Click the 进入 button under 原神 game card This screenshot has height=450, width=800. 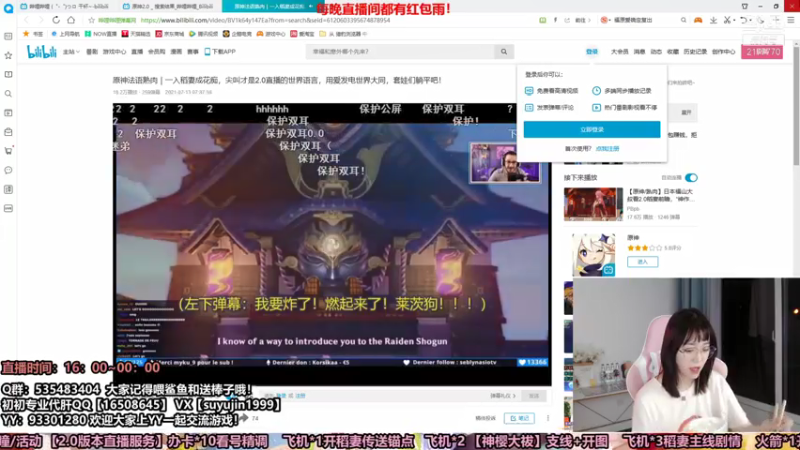[x=642, y=262]
